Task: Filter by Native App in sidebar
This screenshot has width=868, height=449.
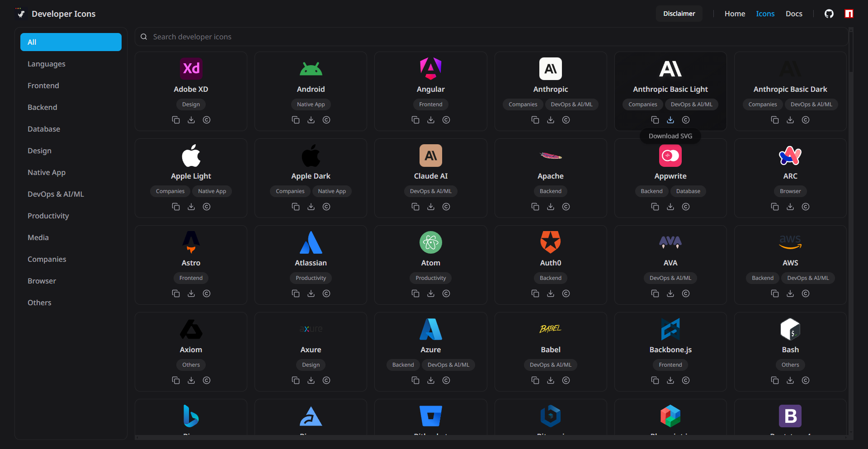Action: pos(71,172)
